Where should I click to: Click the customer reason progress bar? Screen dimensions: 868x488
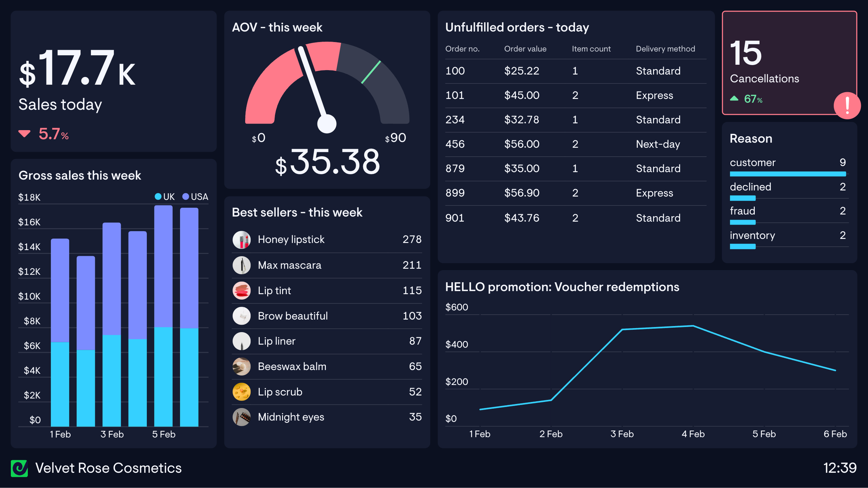pyautogui.click(x=788, y=174)
